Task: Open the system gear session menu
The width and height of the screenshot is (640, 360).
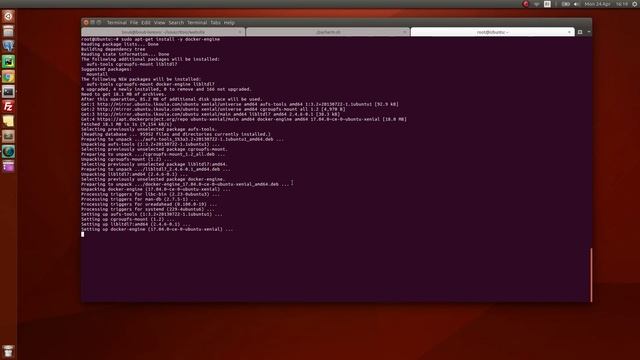Action: point(635,4)
